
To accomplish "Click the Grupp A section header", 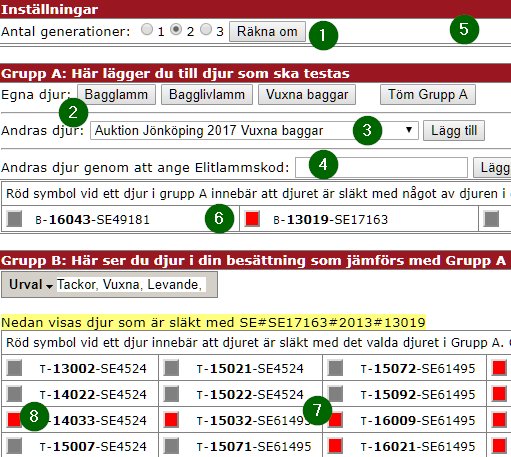I will tap(255, 73).
